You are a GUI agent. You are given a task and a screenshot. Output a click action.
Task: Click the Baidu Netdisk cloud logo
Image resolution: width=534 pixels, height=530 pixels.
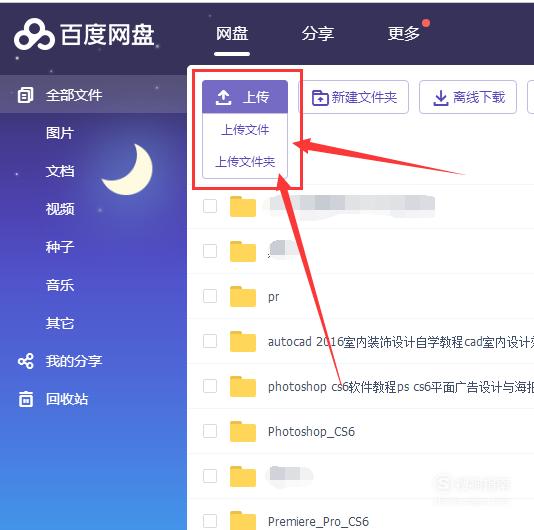tap(34, 34)
